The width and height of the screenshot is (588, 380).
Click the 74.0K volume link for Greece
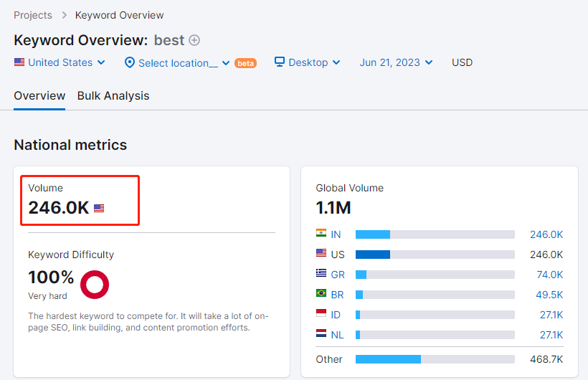tap(549, 275)
